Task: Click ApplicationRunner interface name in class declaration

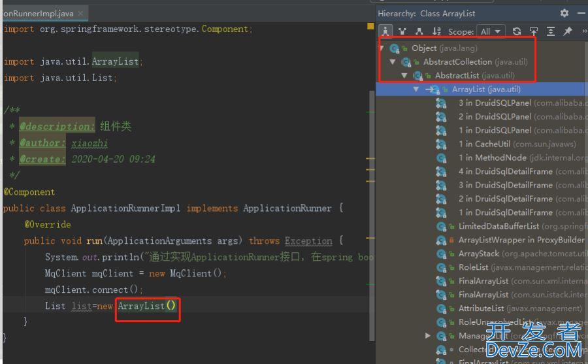Action: (287, 208)
